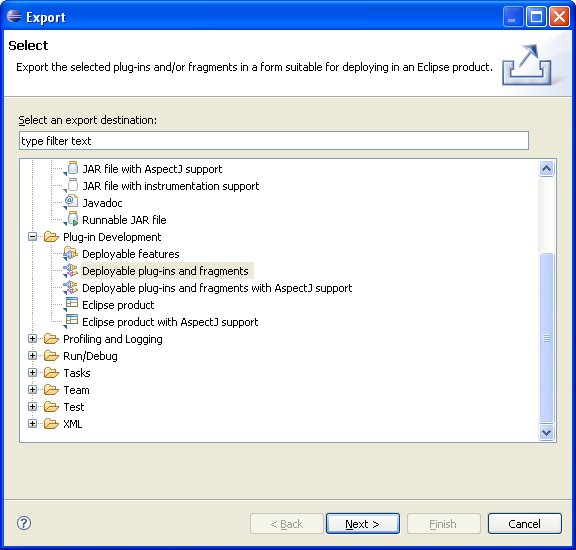Screen dimensions: 576x550
Task: Click the Eclipse product icon
Action: [71, 304]
